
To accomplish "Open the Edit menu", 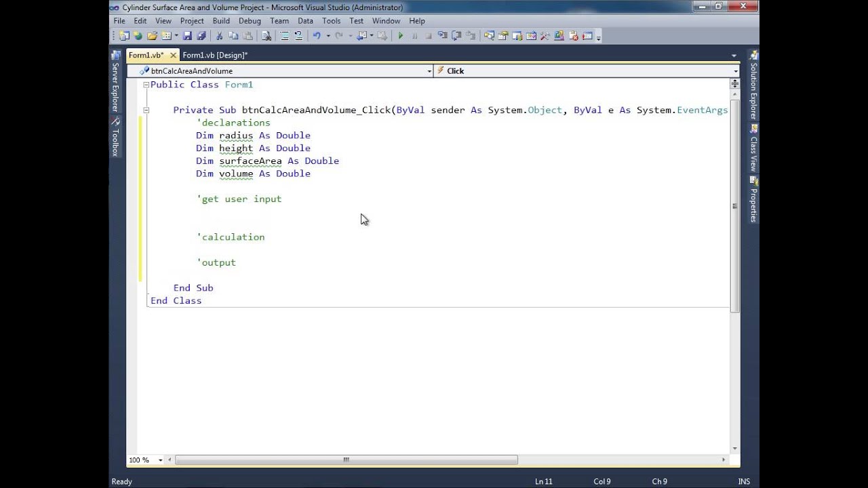I will [140, 21].
